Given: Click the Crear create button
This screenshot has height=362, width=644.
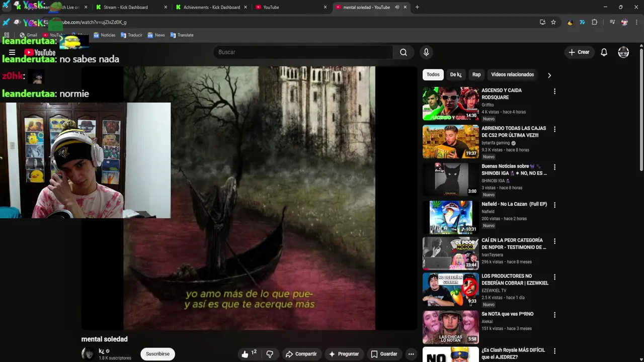Looking at the screenshot, I should 579,52.
